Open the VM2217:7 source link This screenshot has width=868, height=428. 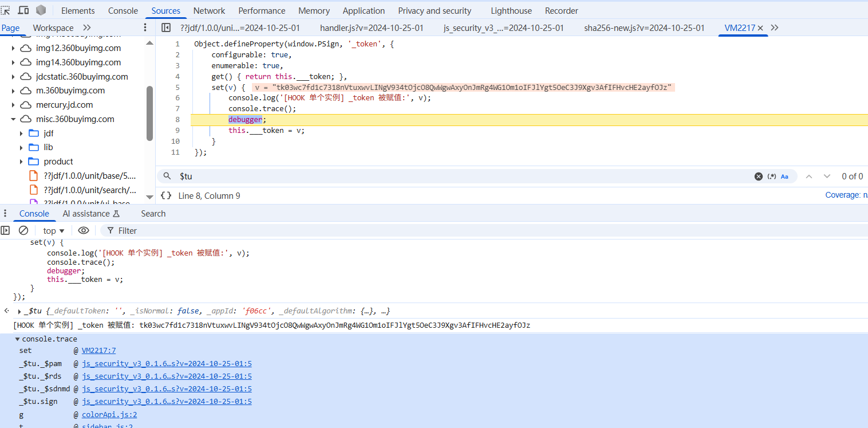tap(98, 351)
